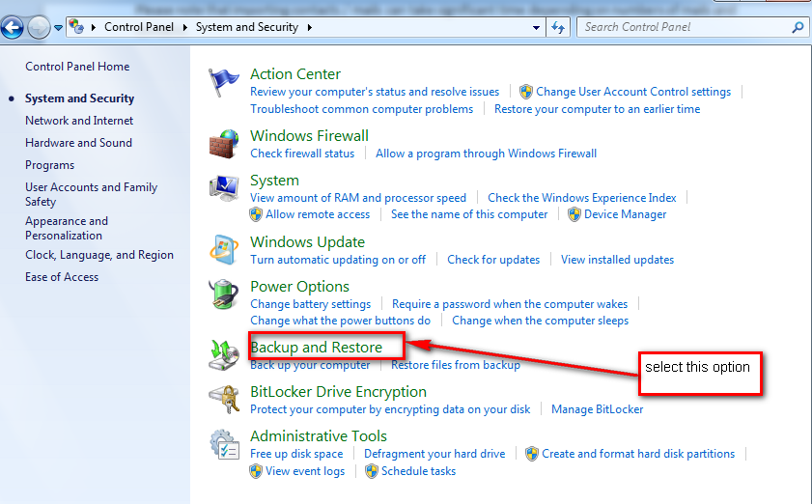
Task: Open the Action Center heading
Action: (295, 74)
